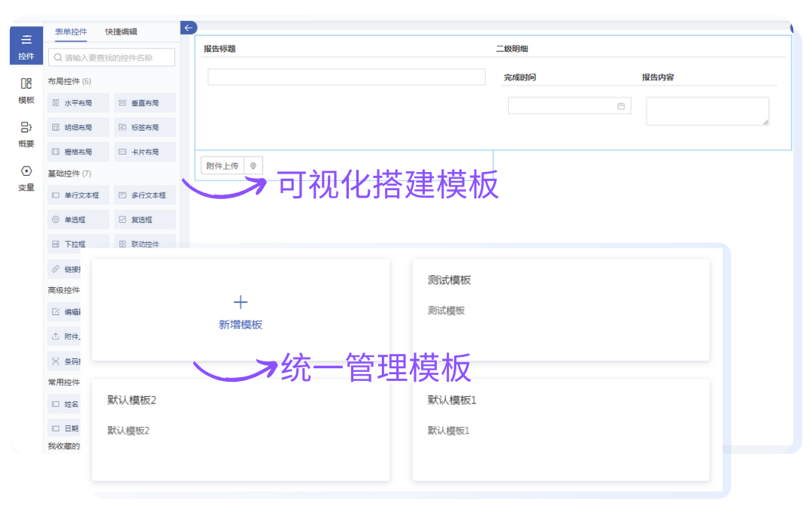Screen dimensions: 812x526
Task: Pick the 卡片布局 layout control
Action: tap(145, 152)
